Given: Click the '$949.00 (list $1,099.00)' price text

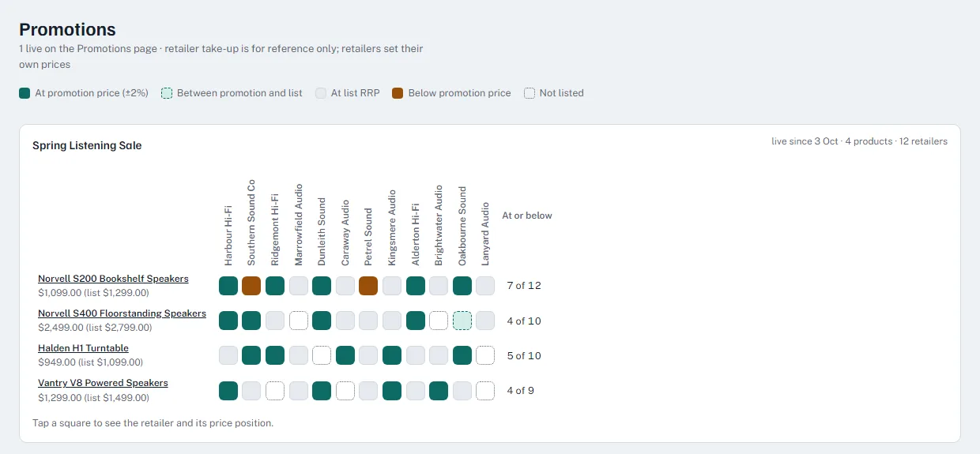Looking at the screenshot, I should pyautogui.click(x=90, y=362).
